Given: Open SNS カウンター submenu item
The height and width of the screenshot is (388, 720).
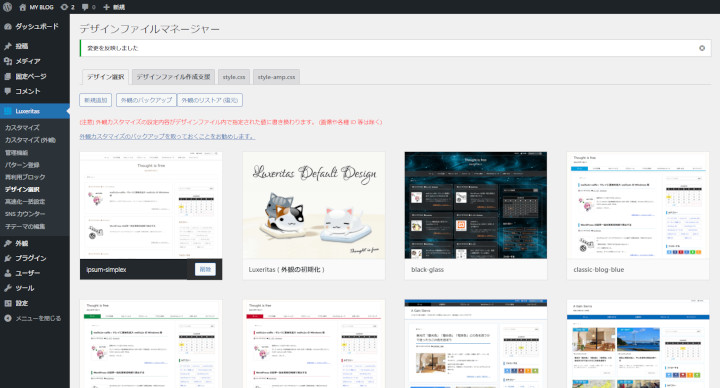Looking at the screenshot, I should (x=25, y=214).
